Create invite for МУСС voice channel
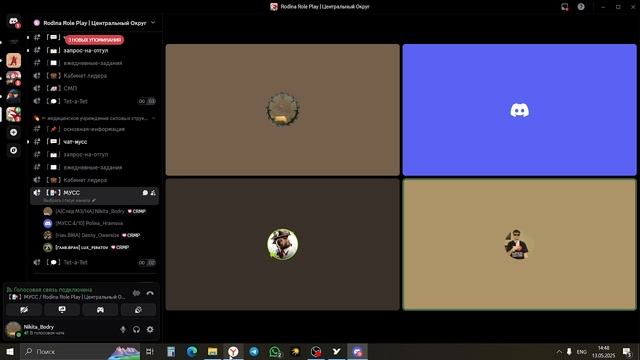Screen dimensions: 640x360 [153, 193]
